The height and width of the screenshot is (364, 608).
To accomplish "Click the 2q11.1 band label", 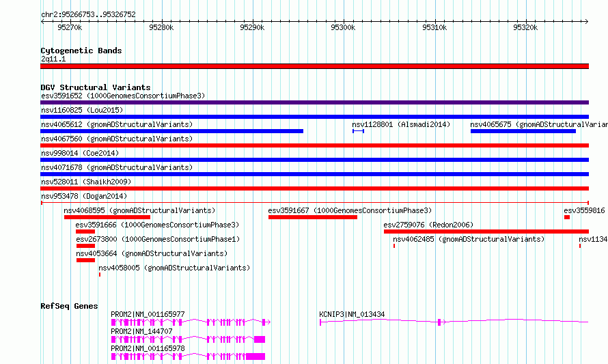I will tap(53, 59).
